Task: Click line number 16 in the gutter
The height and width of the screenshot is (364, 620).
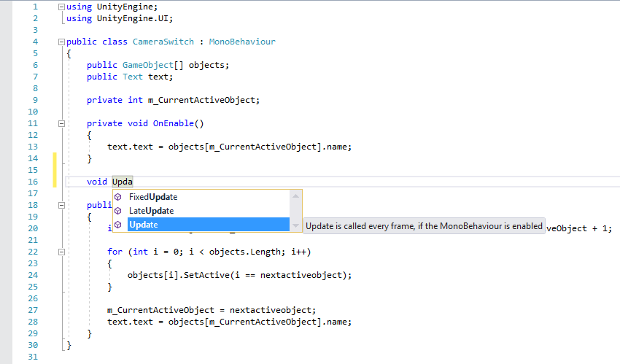Action: pyautogui.click(x=33, y=182)
